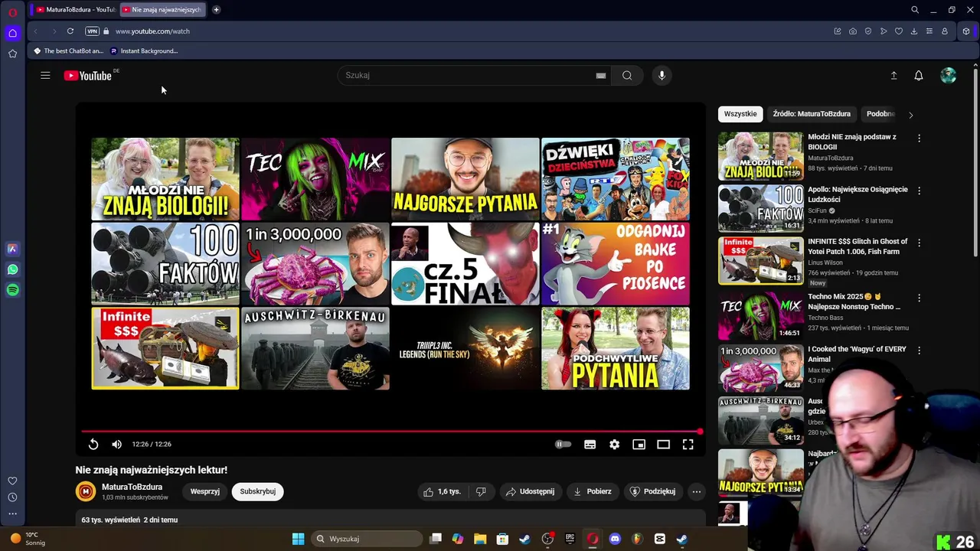The height and width of the screenshot is (551, 980).
Task: Open Młodzi NIE znają podstaw sidebar thumbnail
Action: click(760, 156)
